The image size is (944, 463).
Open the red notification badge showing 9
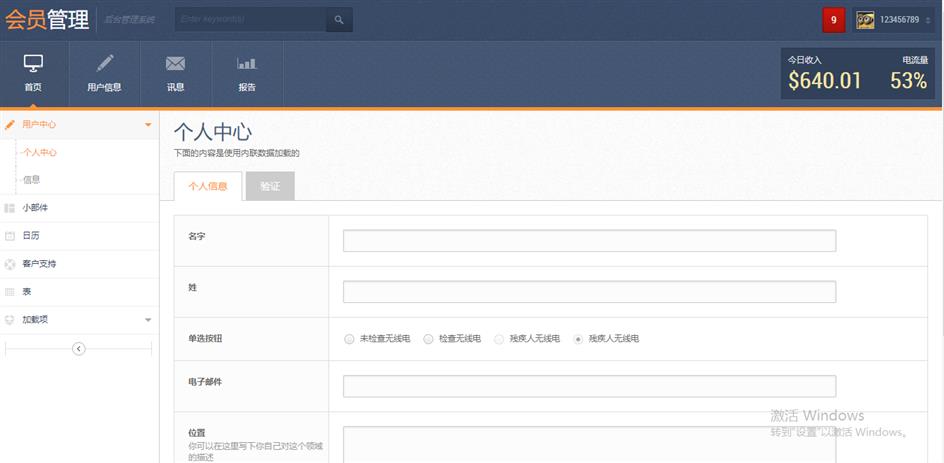[x=833, y=20]
